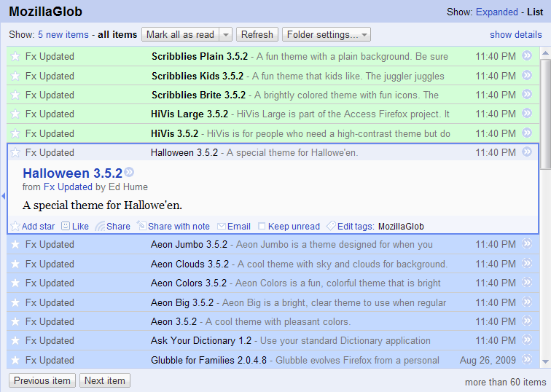This screenshot has width=551, height=392.
Task: Choose Share with note action
Action: point(173,226)
